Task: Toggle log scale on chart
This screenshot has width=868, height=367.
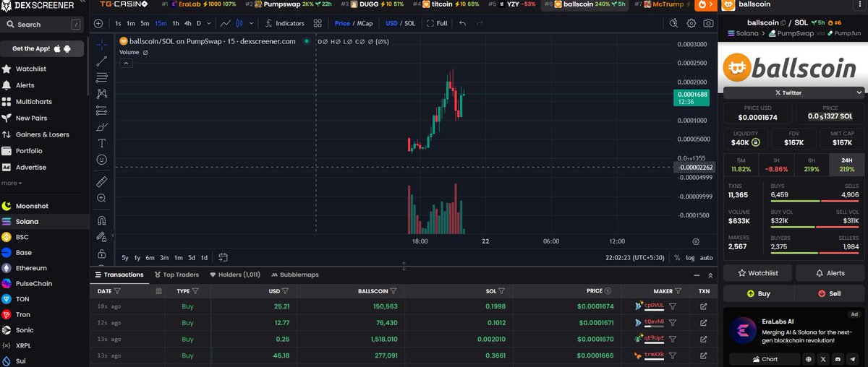Action: pos(691,257)
